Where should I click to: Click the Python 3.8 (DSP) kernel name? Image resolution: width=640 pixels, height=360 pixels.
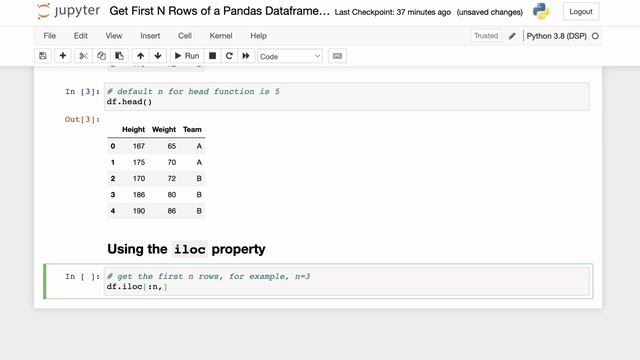click(556, 36)
